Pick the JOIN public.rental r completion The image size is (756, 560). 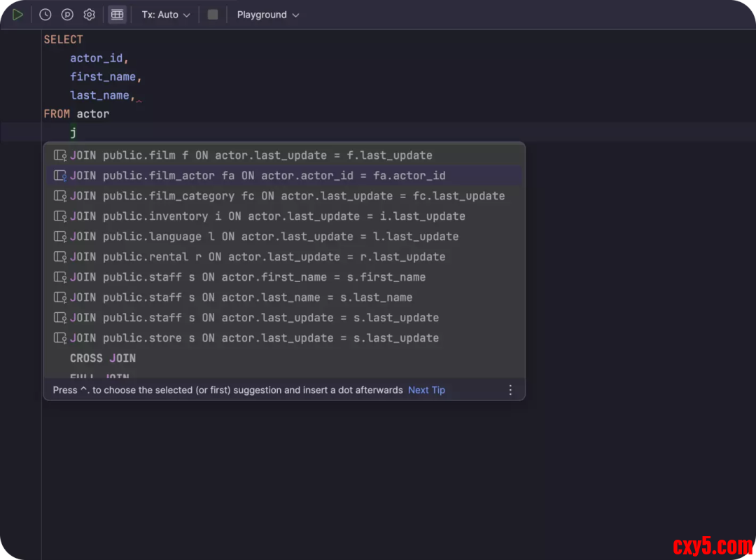[258, 257]
